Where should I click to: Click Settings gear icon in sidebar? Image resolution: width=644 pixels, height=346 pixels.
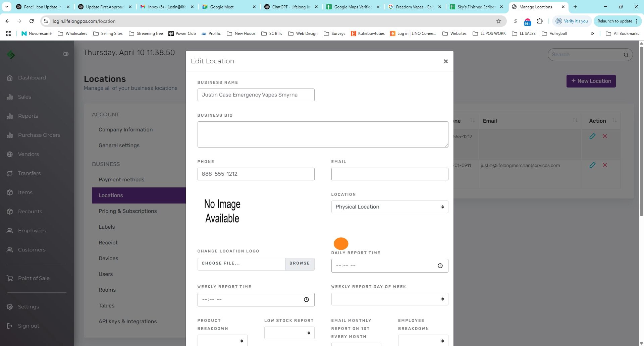10,307
